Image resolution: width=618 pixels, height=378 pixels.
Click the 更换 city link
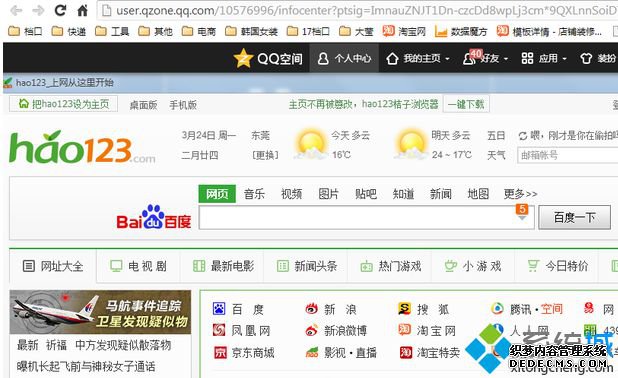pyautogui.click(x=265, y=155)
